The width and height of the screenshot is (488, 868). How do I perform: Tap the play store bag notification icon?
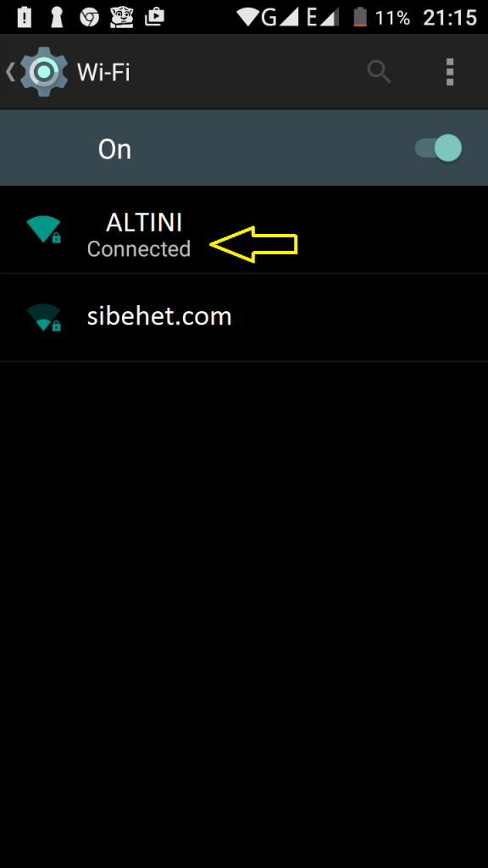coord(154,17)
